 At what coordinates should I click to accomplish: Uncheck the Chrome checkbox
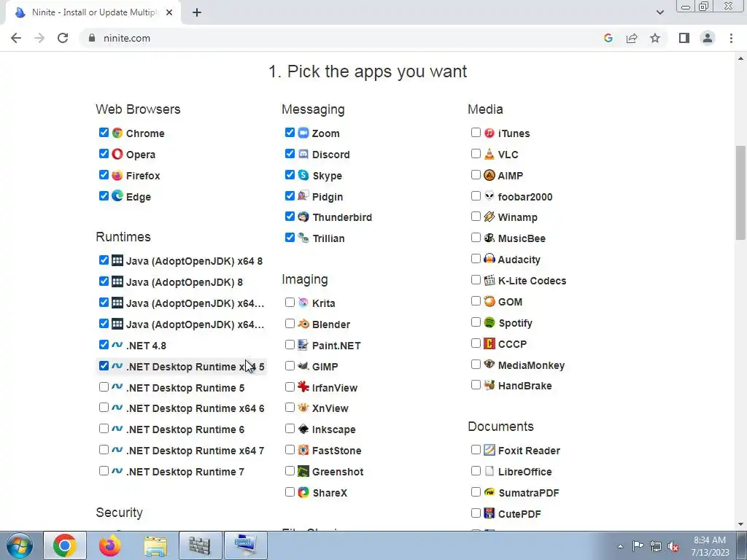point(104,133)
